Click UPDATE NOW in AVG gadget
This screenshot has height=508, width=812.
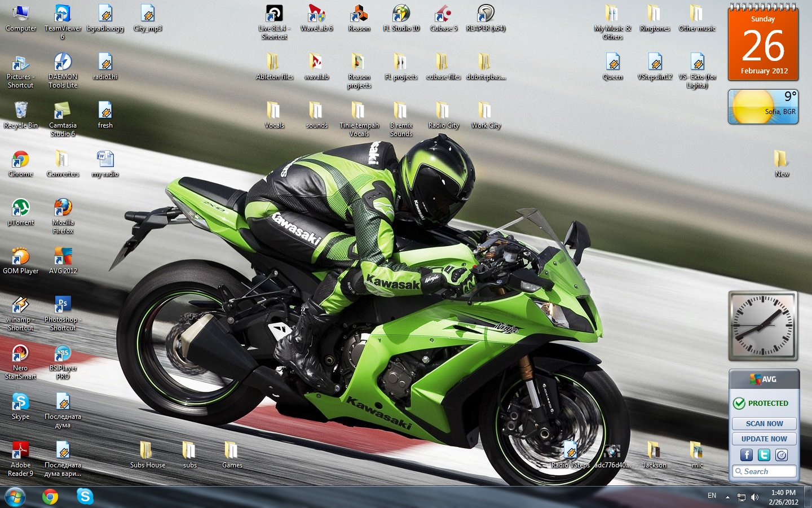tap(764, 439)
